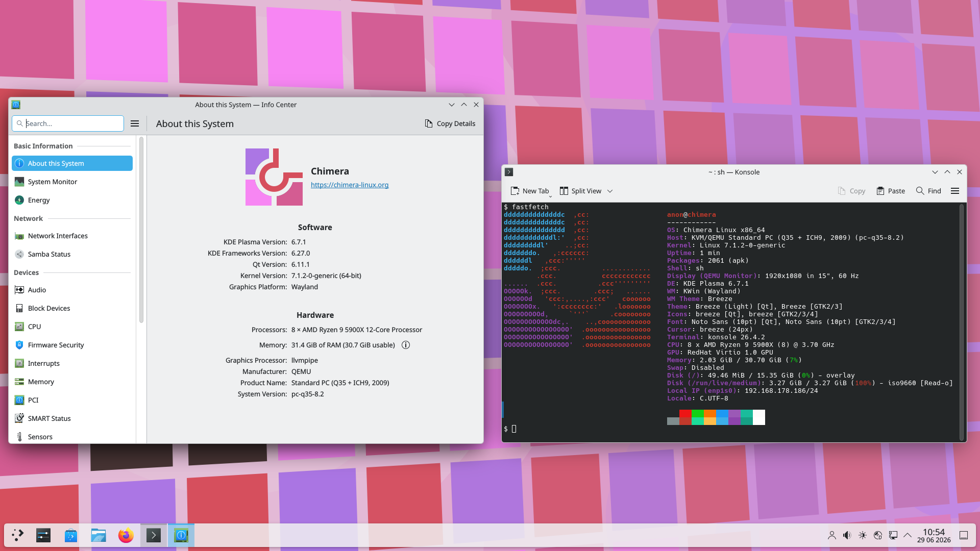
Task: Click the Info Center sidebar scrollbar
Action: [x=141, y=230]
